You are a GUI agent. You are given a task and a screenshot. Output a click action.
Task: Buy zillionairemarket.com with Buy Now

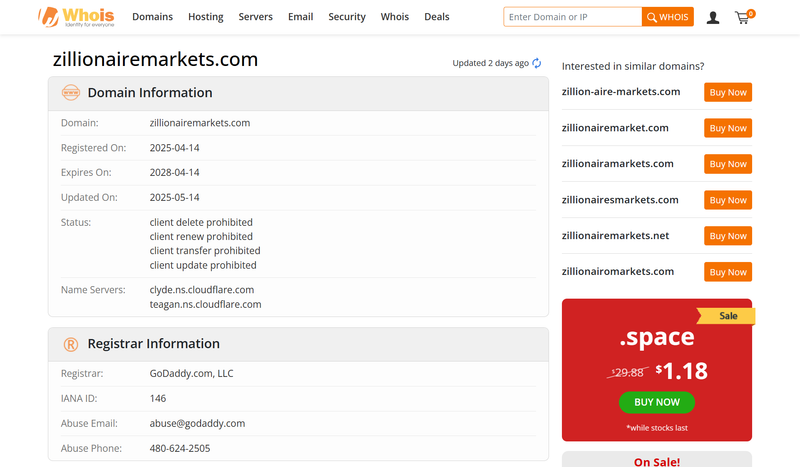[x=728, y=128]
